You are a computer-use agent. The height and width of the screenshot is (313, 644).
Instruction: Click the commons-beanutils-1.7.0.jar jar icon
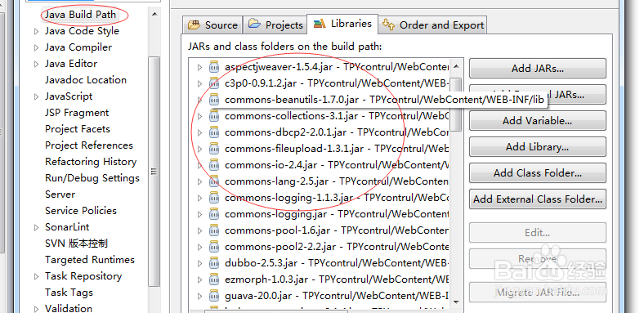[214, 100]
